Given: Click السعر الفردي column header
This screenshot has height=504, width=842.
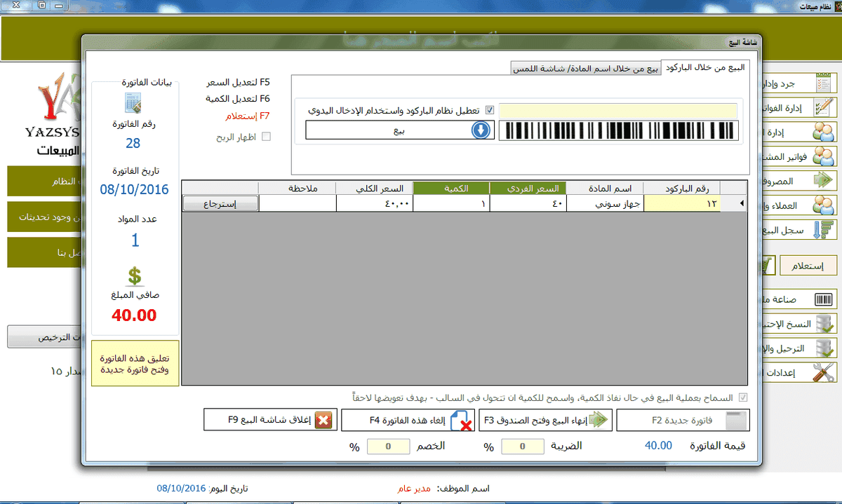Looking at the screenshot, I should pyautogui.click(x=528, y=188).
